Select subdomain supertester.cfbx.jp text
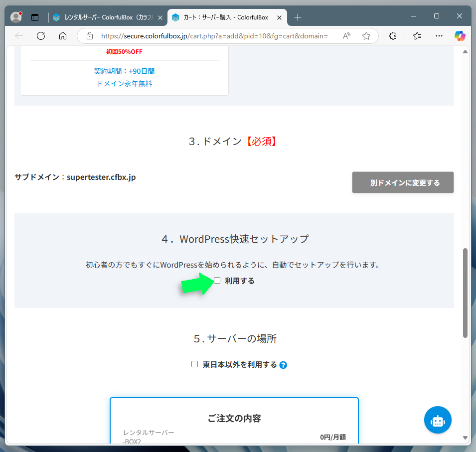 pyautogui.click(x=101, y=177)
